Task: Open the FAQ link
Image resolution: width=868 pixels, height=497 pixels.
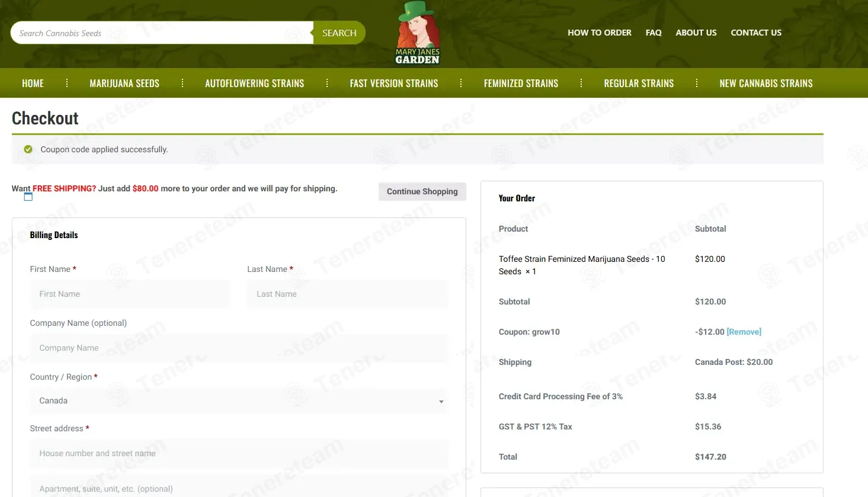Action: pos(654,33)
